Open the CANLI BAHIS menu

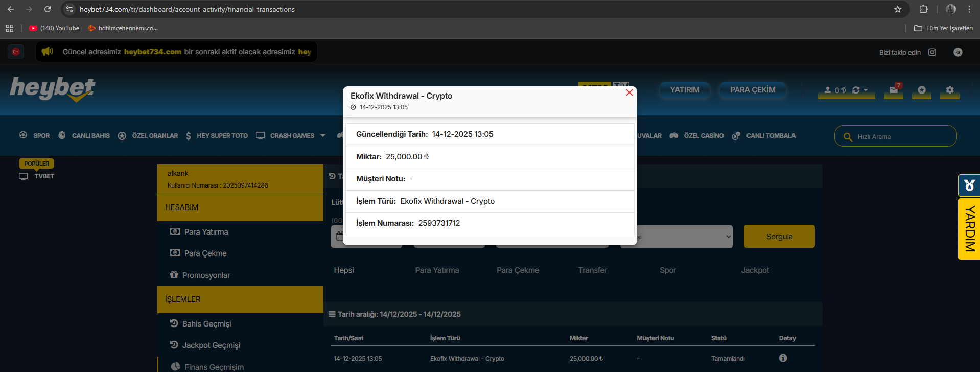pyautogui.click(x=84, y=135)
